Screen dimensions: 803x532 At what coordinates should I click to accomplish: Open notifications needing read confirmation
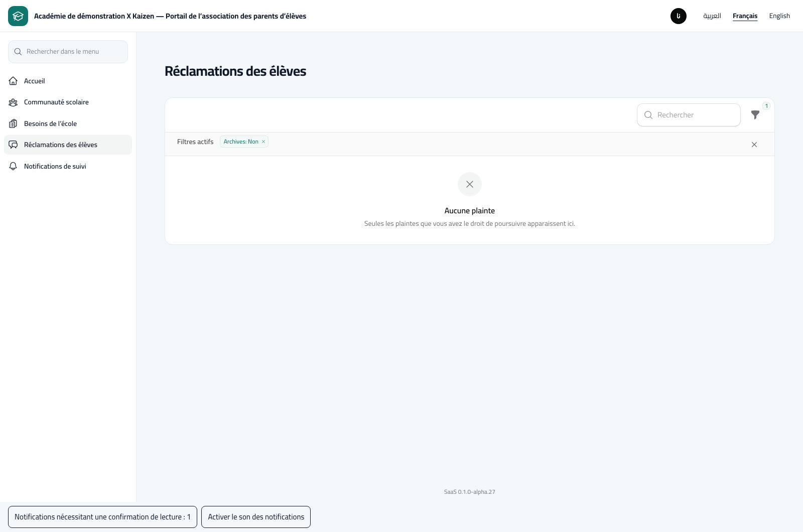(102, 517)
